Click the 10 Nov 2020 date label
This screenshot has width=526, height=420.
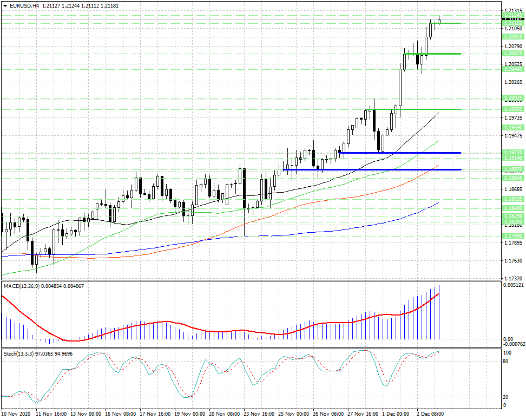[x=16, y=414]
